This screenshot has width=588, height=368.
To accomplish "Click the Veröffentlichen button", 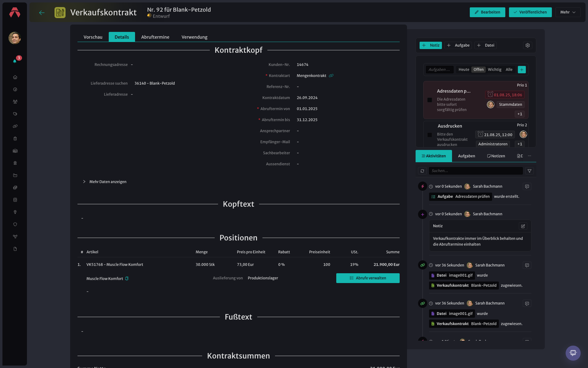I will point(530,12).
